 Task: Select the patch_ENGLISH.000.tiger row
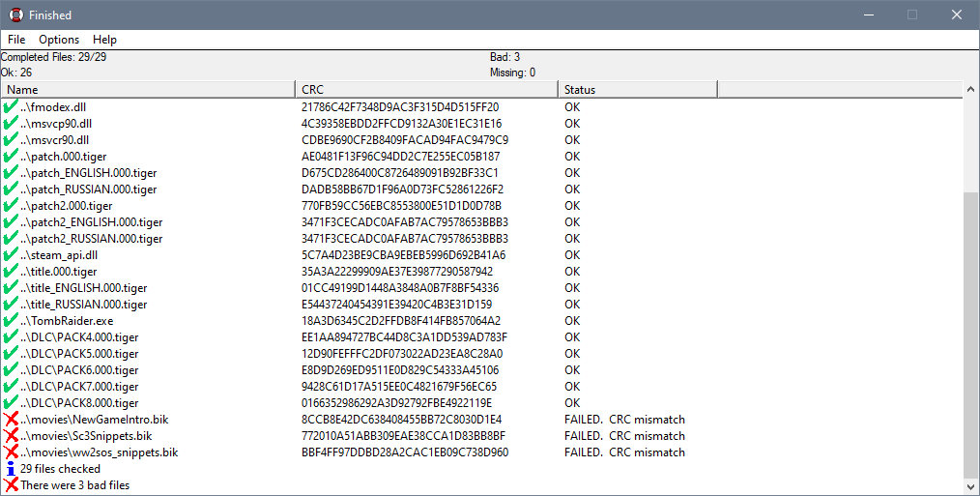pos(89,173)
